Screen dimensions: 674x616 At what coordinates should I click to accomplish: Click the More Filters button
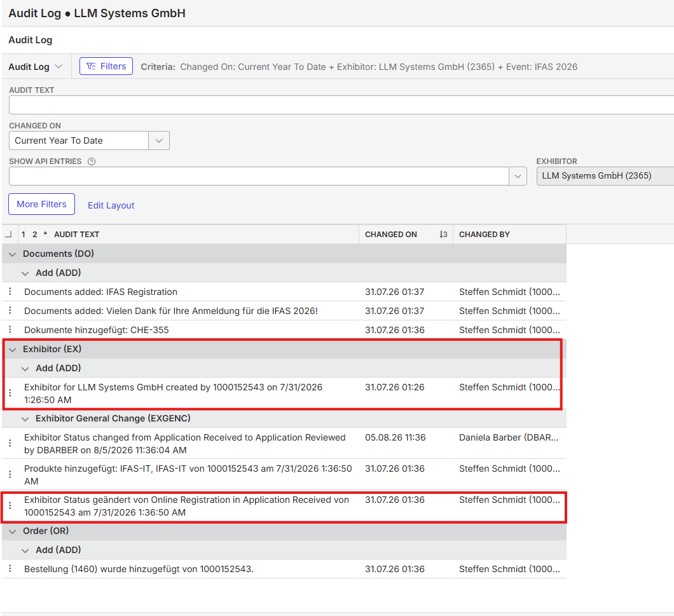click(x=42, y=204)
